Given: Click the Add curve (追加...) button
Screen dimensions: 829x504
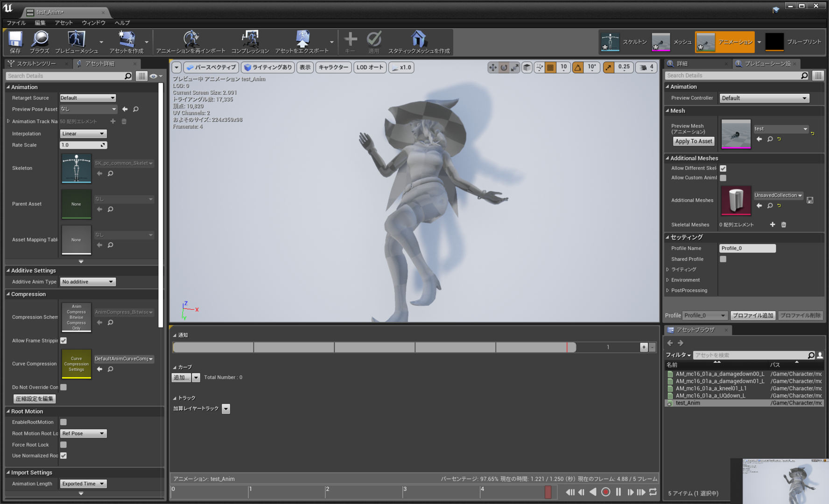Looking at the screenshot, I should click(182, 378).
